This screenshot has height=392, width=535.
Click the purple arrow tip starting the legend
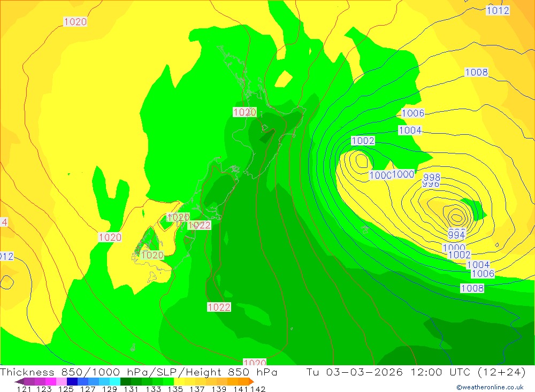coord(19,381)
